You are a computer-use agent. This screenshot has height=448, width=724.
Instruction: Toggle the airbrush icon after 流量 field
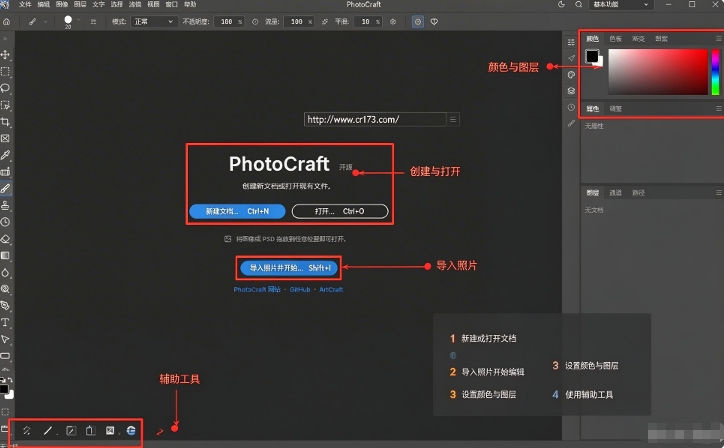coord(325,22)
